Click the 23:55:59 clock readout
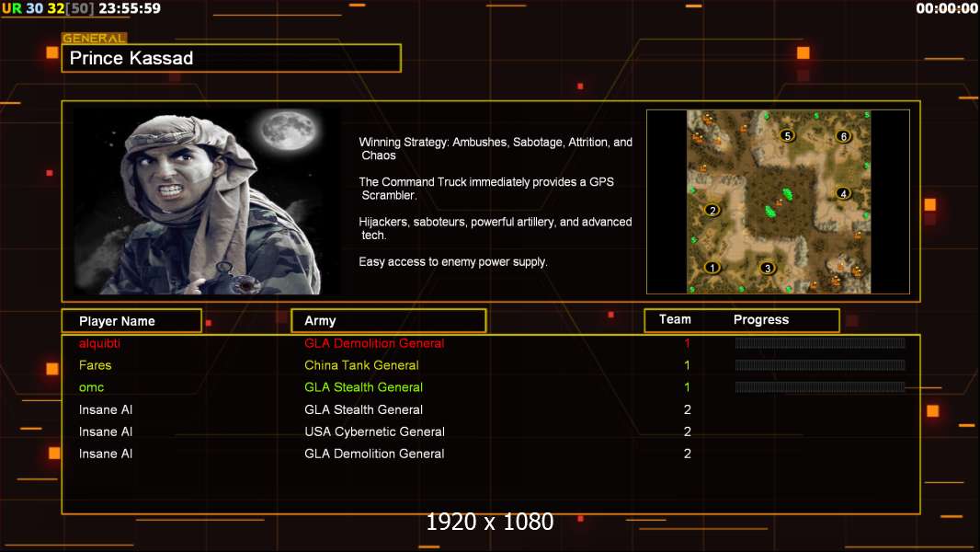 tap(130, 8)
